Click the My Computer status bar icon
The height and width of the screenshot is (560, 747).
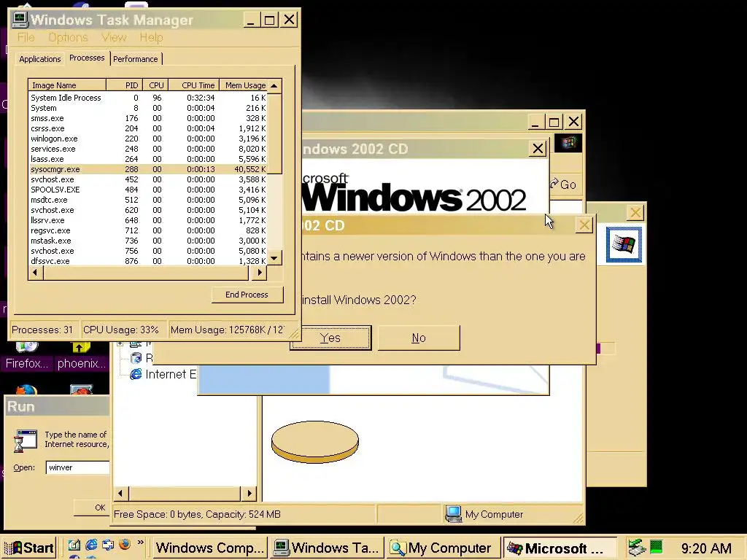(x=454, y=514)
